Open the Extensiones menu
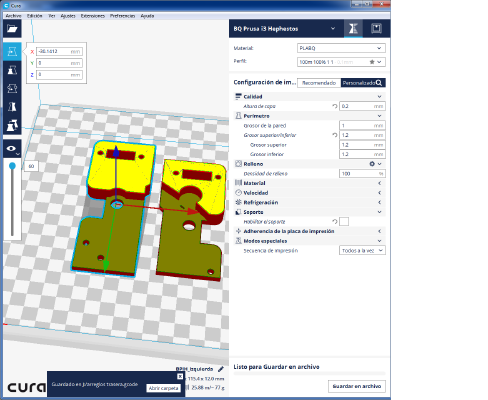The image size is (488, 400). 93,16
